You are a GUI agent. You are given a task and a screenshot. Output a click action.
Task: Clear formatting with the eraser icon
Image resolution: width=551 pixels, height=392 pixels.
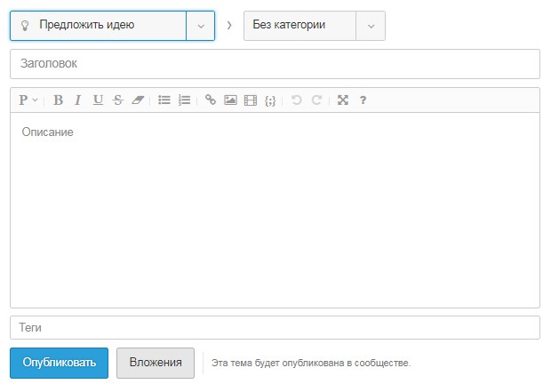(x=137, y=100)
